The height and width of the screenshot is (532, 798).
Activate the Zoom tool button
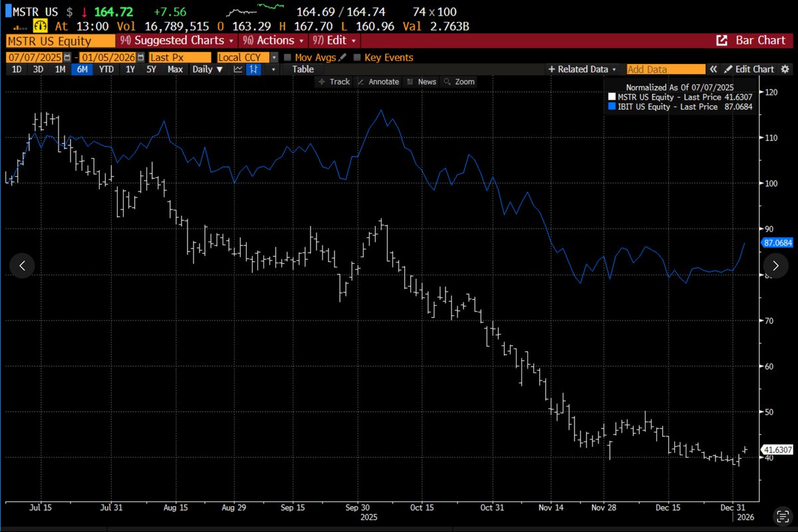(x=460, y=81)
